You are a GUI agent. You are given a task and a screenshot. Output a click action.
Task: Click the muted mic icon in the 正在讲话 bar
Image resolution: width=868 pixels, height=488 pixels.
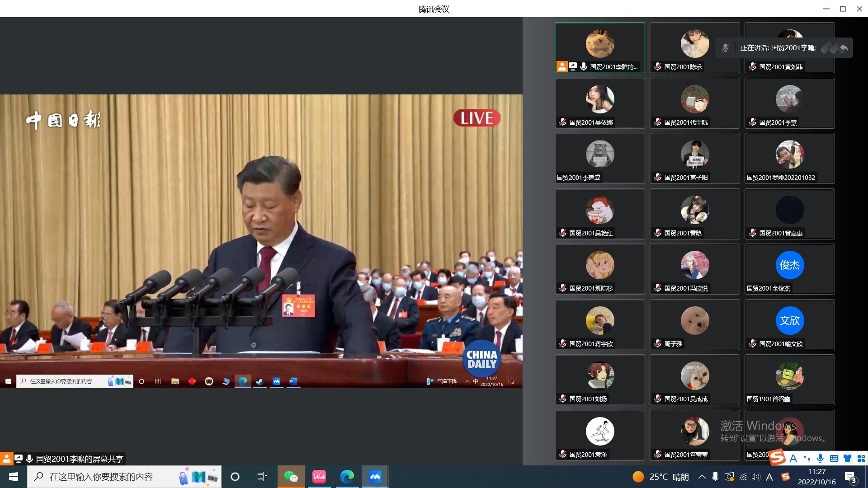[x=725, y=48]
